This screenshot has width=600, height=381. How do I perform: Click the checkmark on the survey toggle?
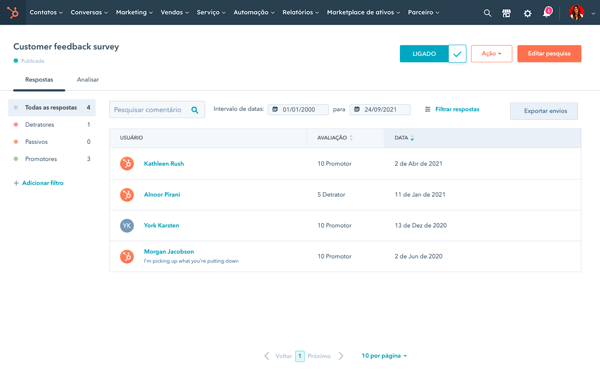coord(457,54)
